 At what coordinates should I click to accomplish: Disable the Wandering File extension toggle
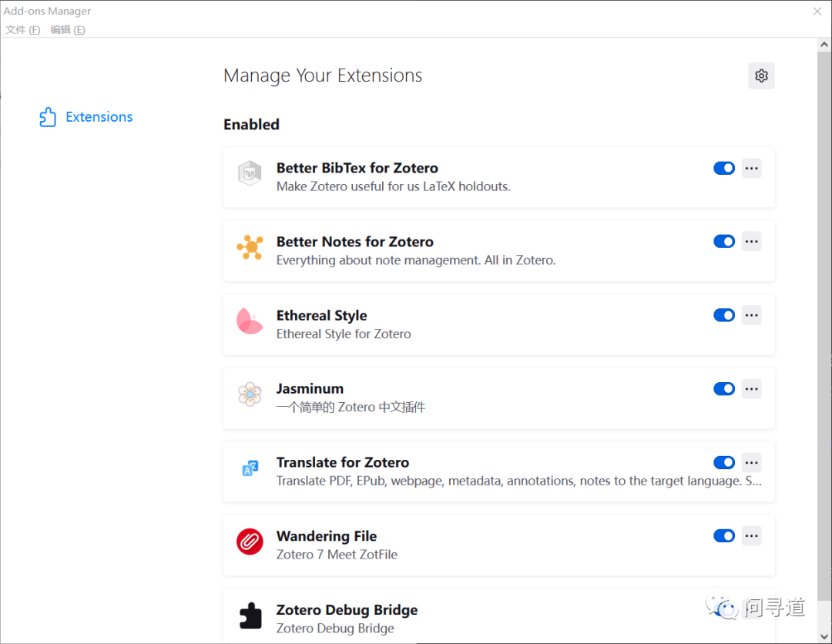(x=724, y=535)
